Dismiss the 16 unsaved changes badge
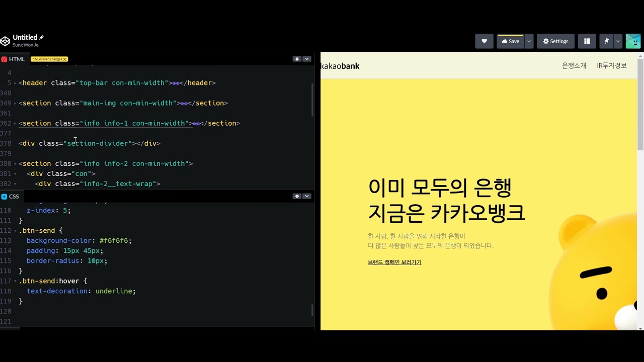This screenshot has width=644, height=362. point(64,59)
